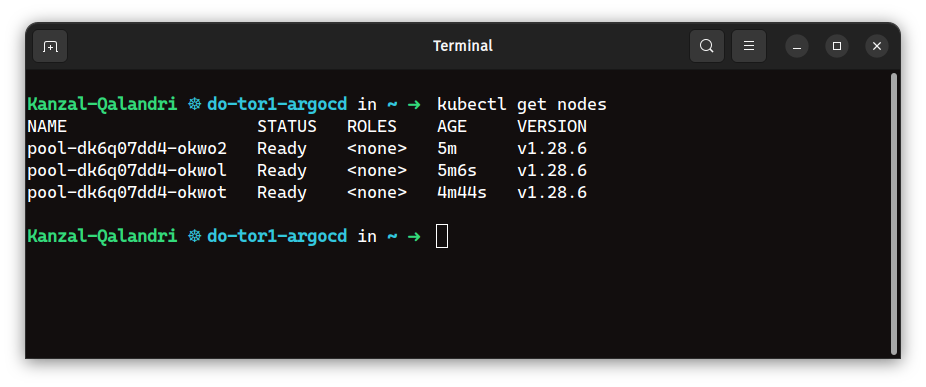Maximize the Terminal window

837,46
